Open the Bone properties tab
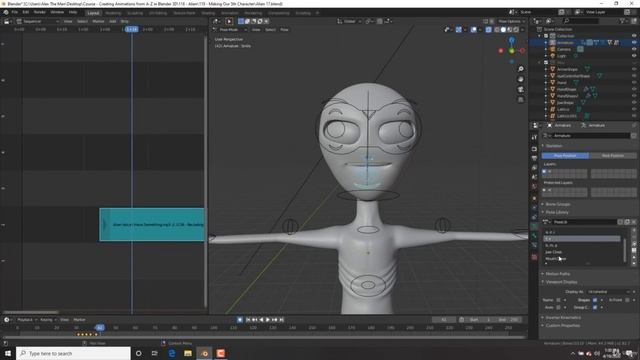 click(x=534, y=236)
